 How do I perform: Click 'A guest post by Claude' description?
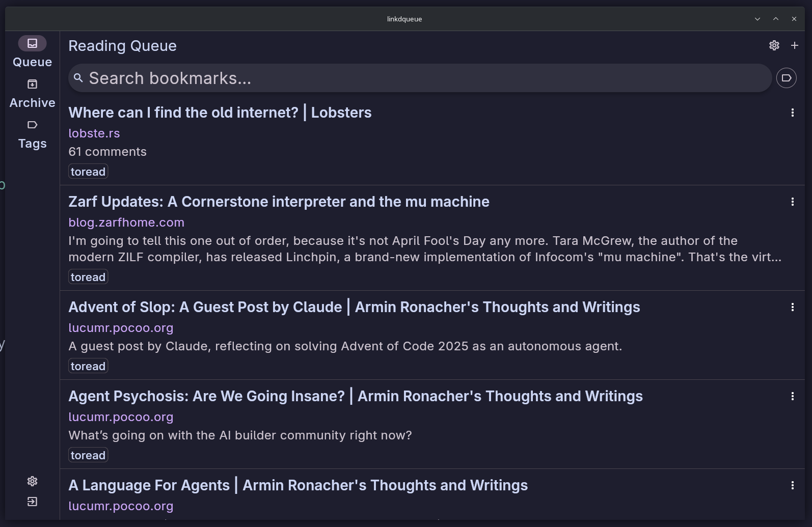tap(345, 346)
